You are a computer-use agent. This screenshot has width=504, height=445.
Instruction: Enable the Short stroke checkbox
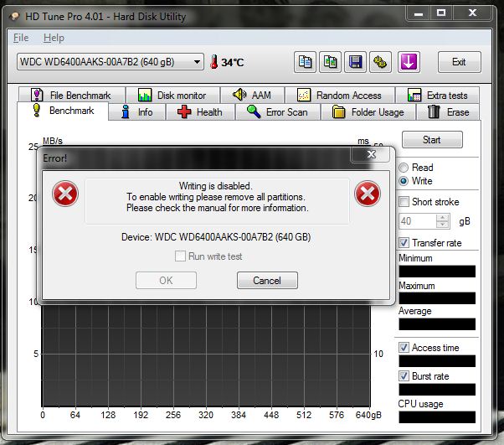(x=404, y=202)
